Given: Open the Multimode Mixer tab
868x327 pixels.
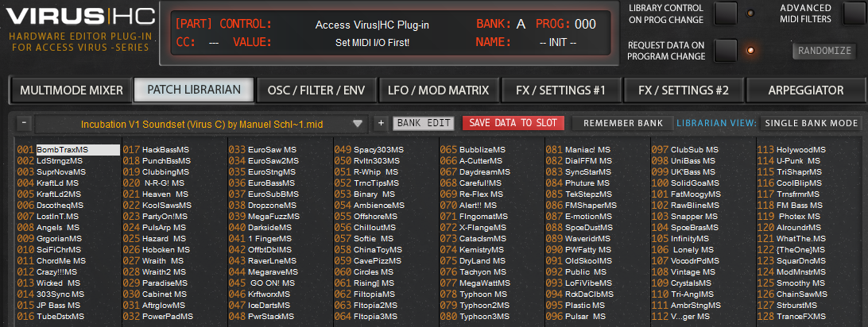Looking at the screenshot, I should 71,90.
